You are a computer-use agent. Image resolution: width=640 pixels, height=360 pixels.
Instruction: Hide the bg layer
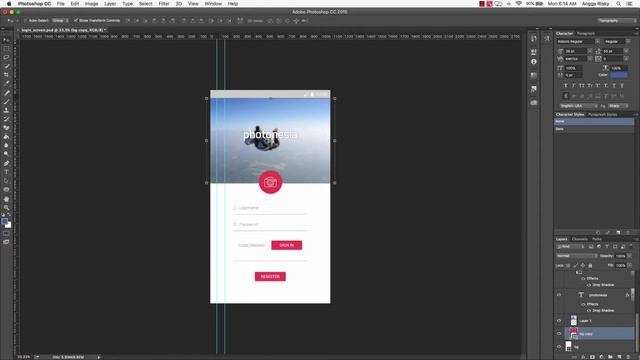[559, 347]
